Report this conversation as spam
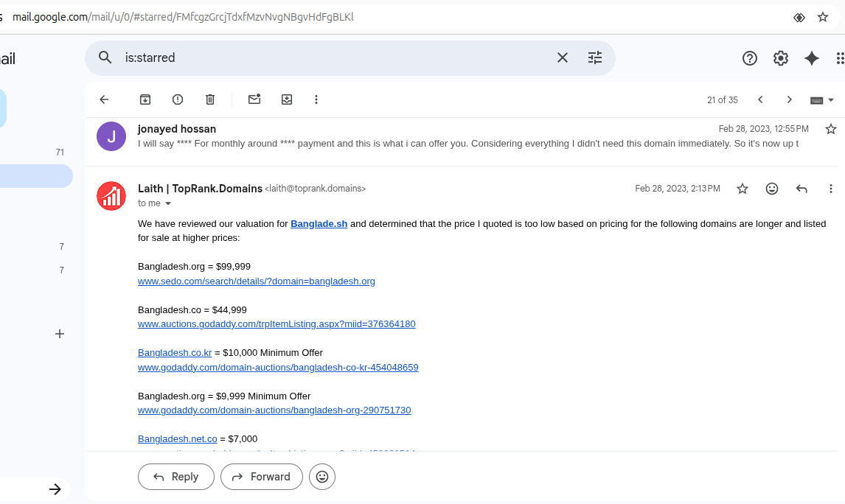This screenshot has width=845, height=504. point(177,99)
